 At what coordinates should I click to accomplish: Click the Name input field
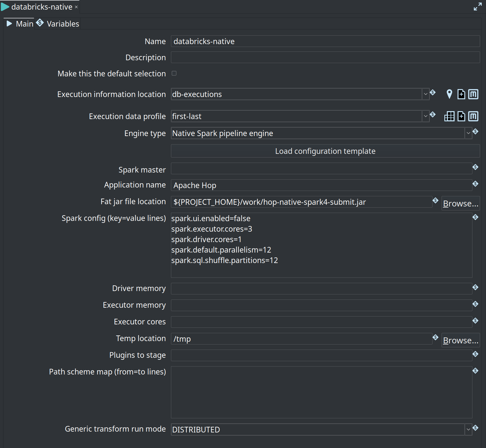[x=325, y=41]
